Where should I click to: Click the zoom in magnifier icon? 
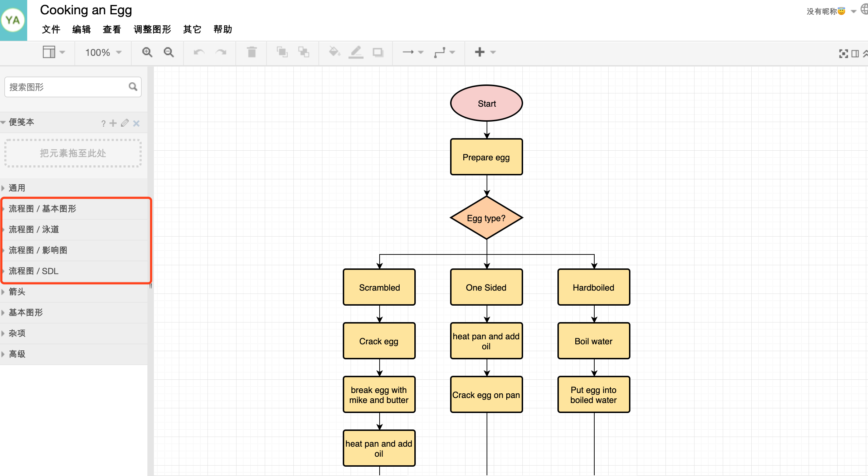[147, 52]
